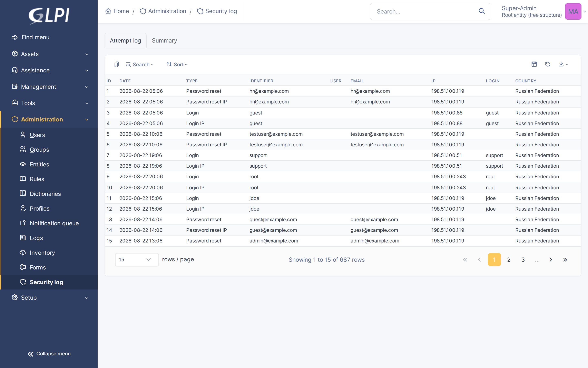Click admin@example.com identifier in row 15

tap(274, 241)
